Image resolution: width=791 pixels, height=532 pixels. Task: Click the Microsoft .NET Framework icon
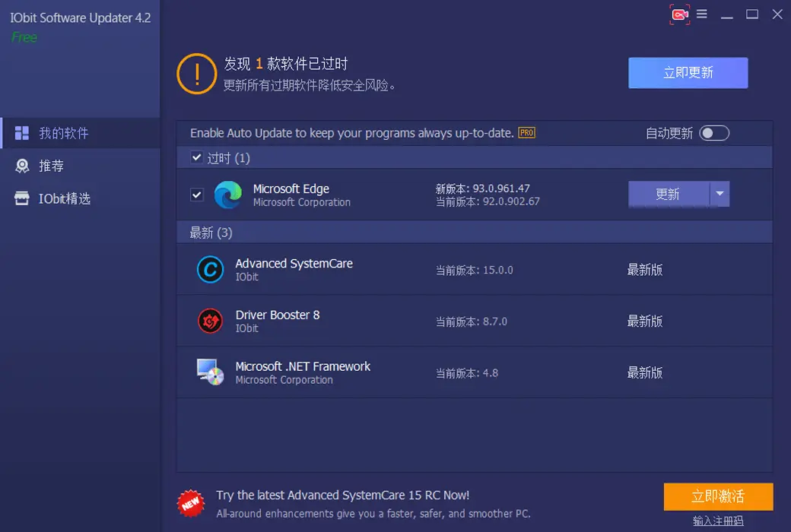point(210,372)
